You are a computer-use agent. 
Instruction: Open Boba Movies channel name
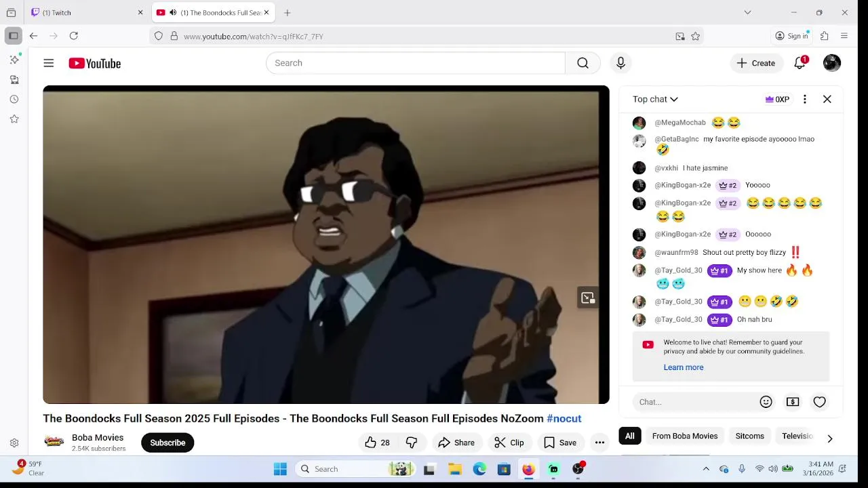98,437
